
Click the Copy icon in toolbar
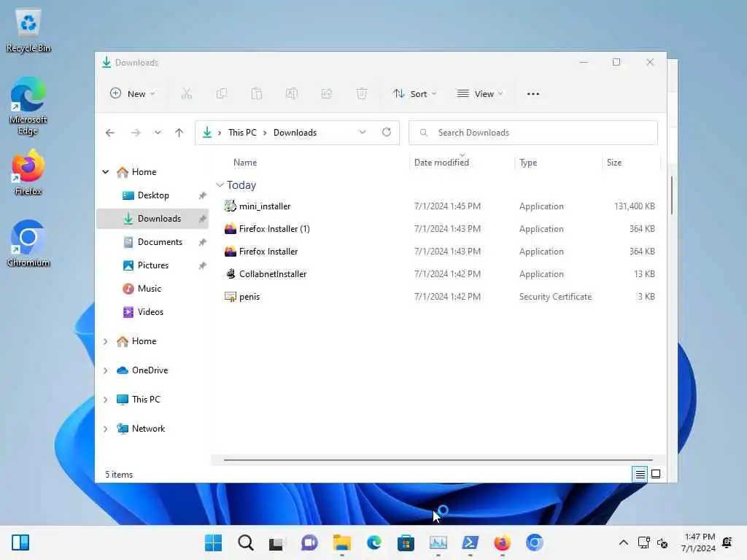tap(222, 94)
